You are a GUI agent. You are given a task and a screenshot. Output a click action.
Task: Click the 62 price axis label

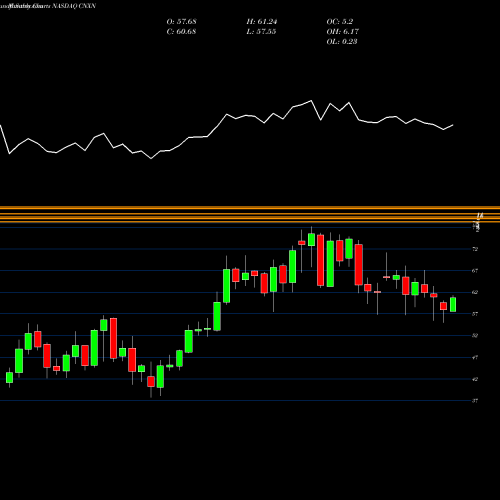pos(475,292)
